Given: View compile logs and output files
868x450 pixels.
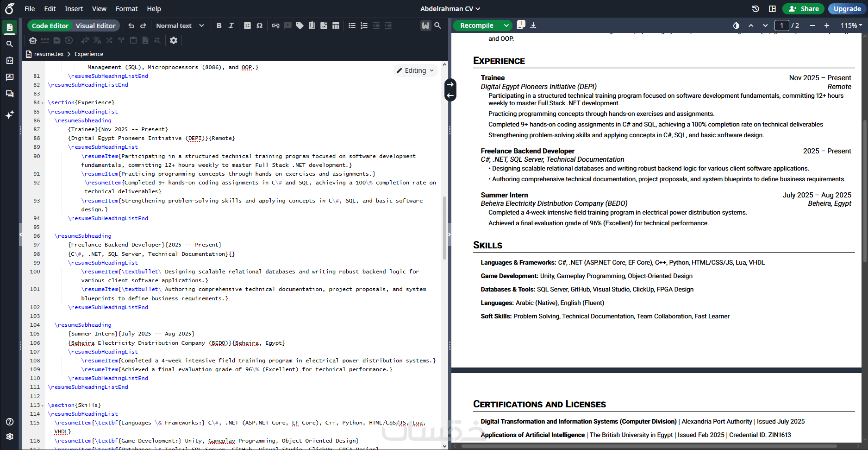Looking at the screenshot, I should pos(521,25).
